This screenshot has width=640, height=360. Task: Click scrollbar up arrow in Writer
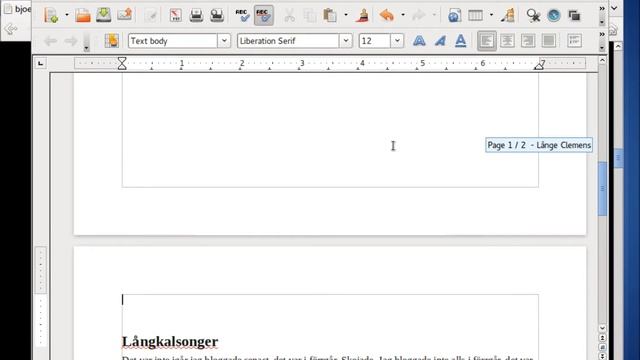pyautogui.click(x=602, y=60)
